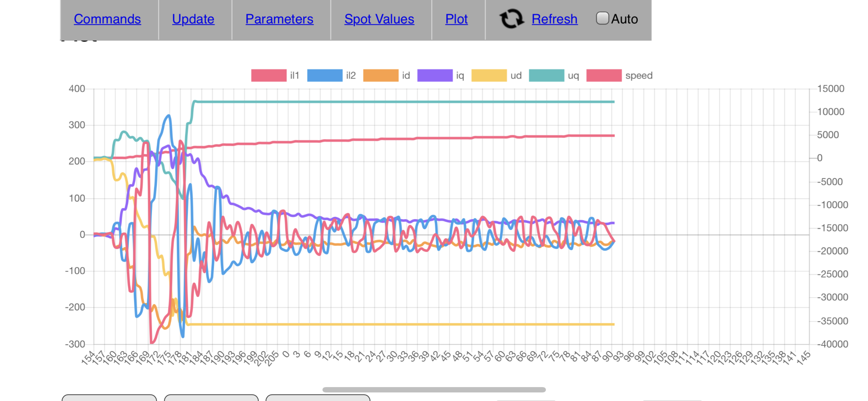The width and height of the screenshot is (868, 401).
Task: Go to the Update page
Action: click(193, 19)
